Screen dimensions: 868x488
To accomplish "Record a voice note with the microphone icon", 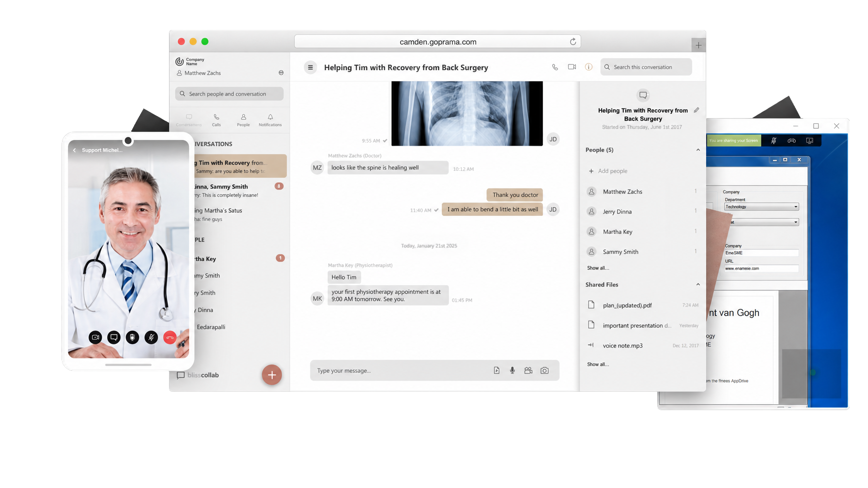I will pyautogui.click(x=512, y=370).
